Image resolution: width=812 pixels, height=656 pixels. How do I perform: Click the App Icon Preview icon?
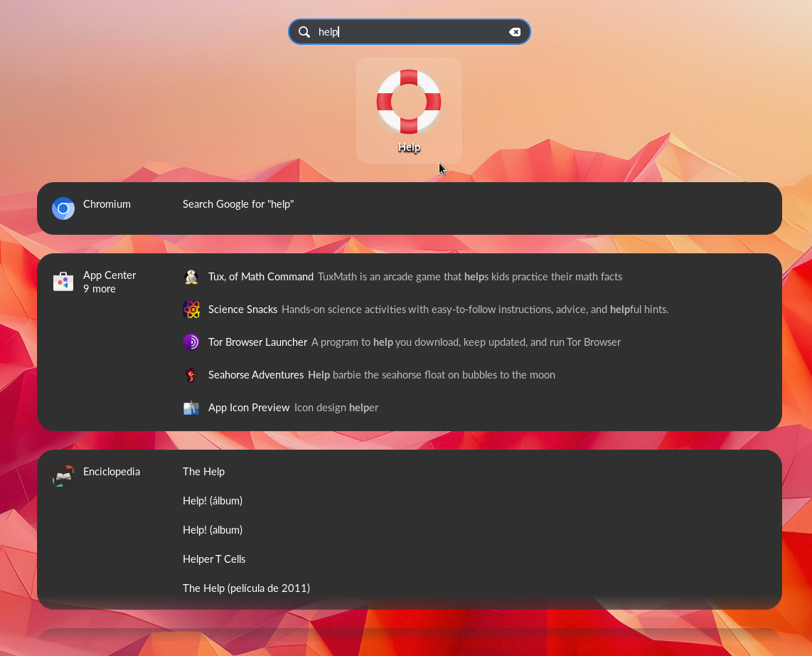[x=191, y=407]
